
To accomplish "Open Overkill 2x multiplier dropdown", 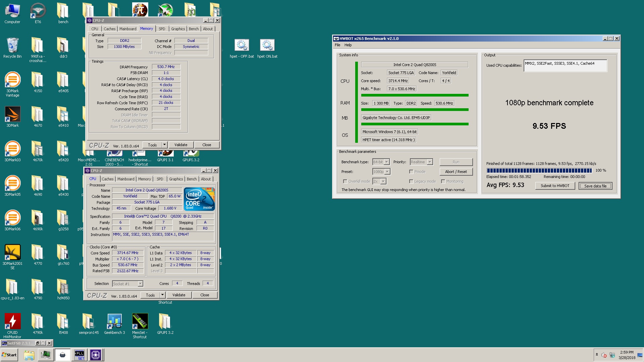I will pyautogui.click(x=383, y=181).
